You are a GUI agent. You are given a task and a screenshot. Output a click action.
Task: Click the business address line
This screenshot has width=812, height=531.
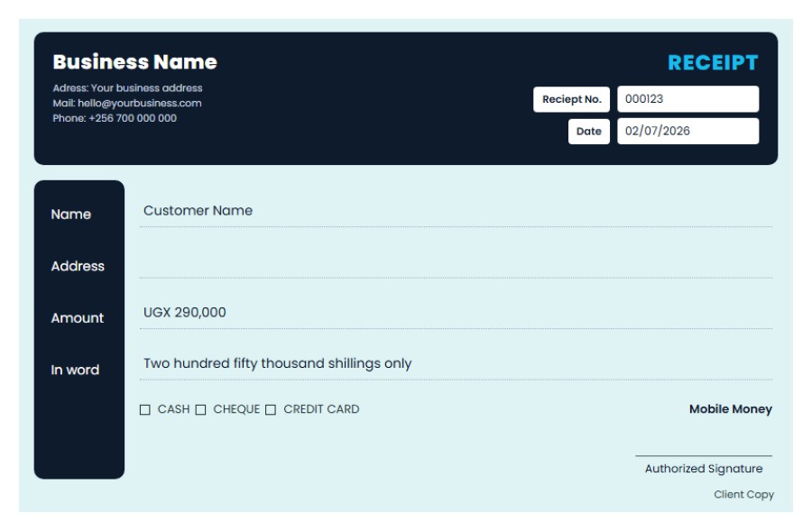pyautogui.click(x=127, y=88)
